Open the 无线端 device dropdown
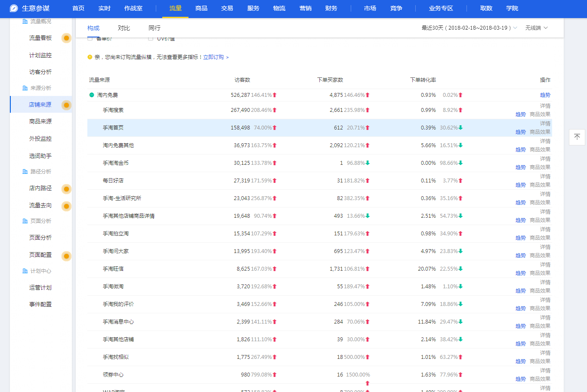The width and height of the screenshot is (587, 392). coord(536,28)
